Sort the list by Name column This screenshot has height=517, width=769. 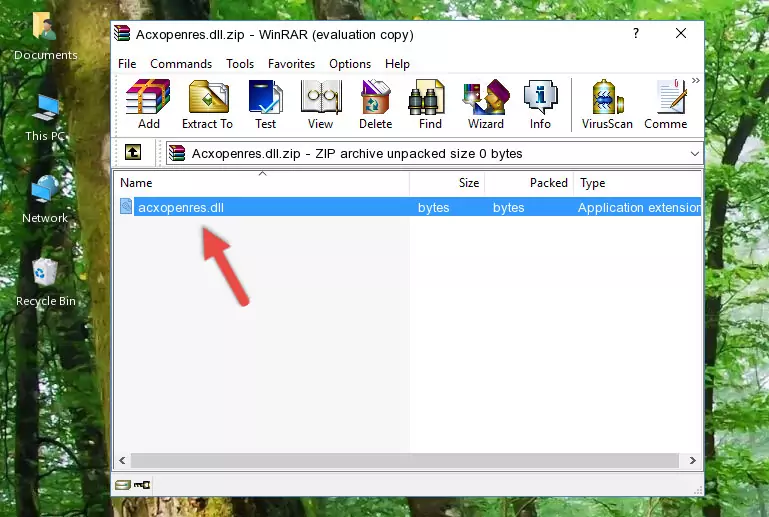[262, 183]
